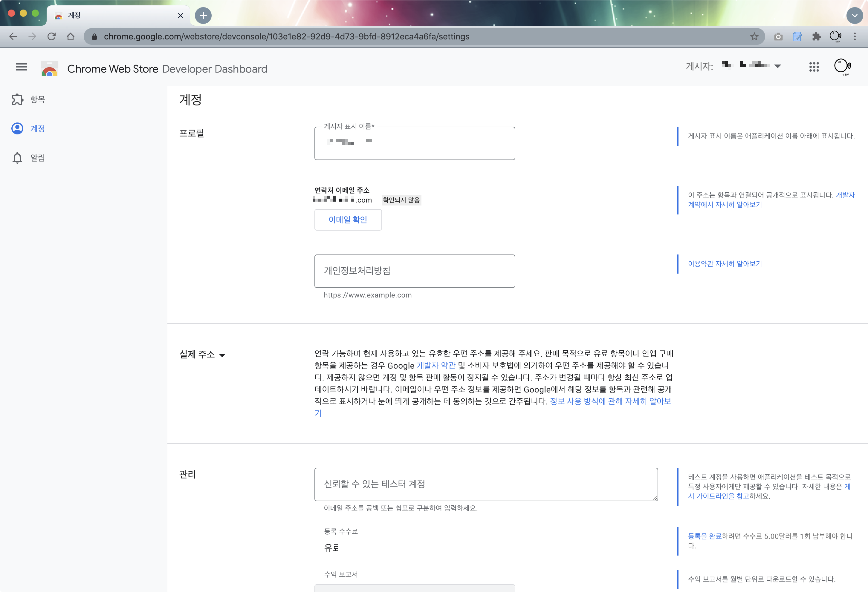Viewport: 868px width, 592px height.
Task: Click the 개인정보처리방침 input field
Action: 415,271
